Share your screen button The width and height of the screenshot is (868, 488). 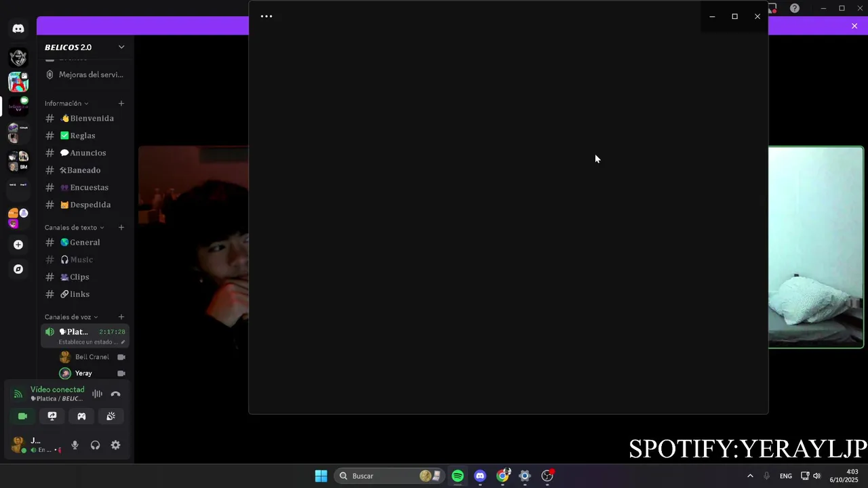(52, 416)
